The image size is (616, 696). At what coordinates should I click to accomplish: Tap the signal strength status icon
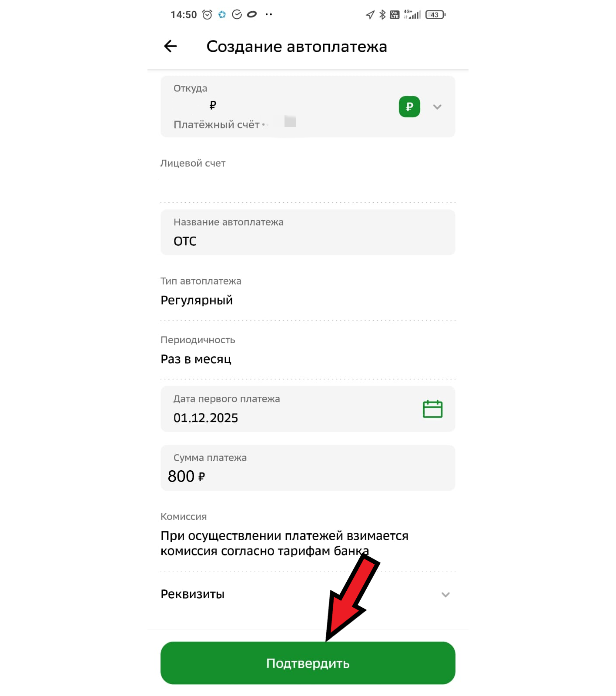click(x=412, y=15)
